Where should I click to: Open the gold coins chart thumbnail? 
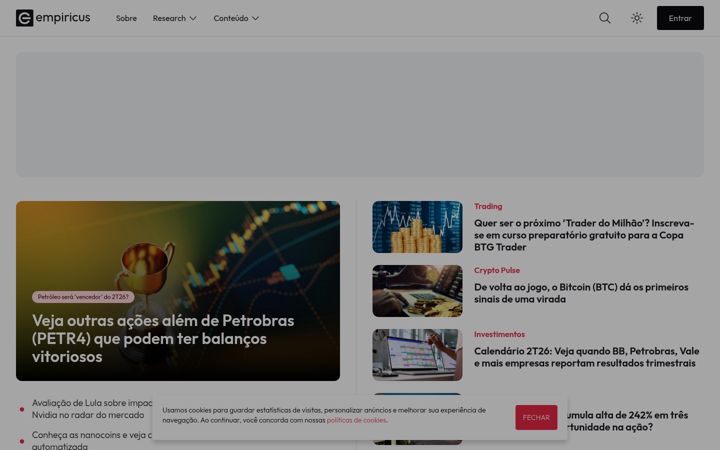[417, 227]
